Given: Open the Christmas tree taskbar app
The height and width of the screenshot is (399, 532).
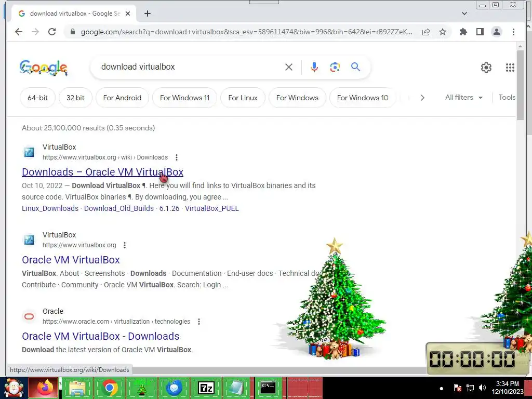Looking at the screenshot, I should click(141, 388).
